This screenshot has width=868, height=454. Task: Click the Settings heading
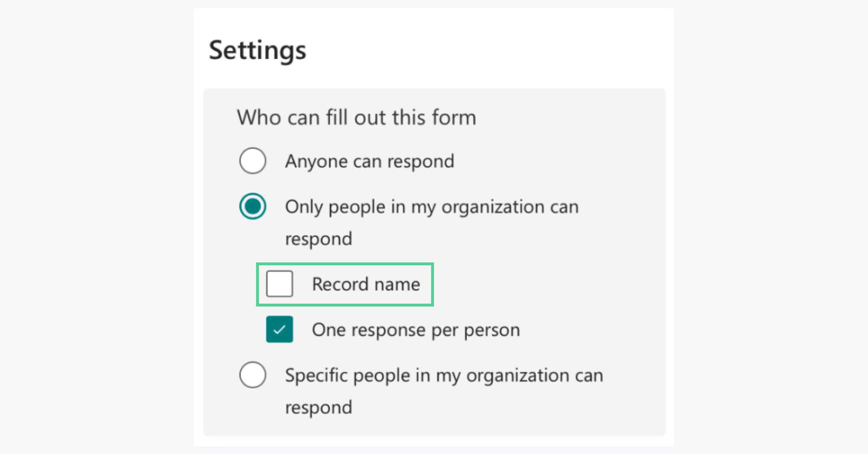[257, 50]
